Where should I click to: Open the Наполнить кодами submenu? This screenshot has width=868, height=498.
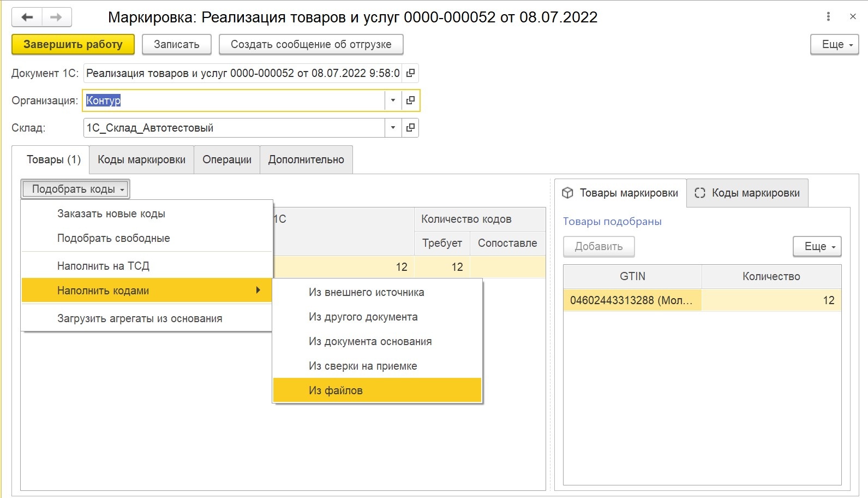coord(147,290)
